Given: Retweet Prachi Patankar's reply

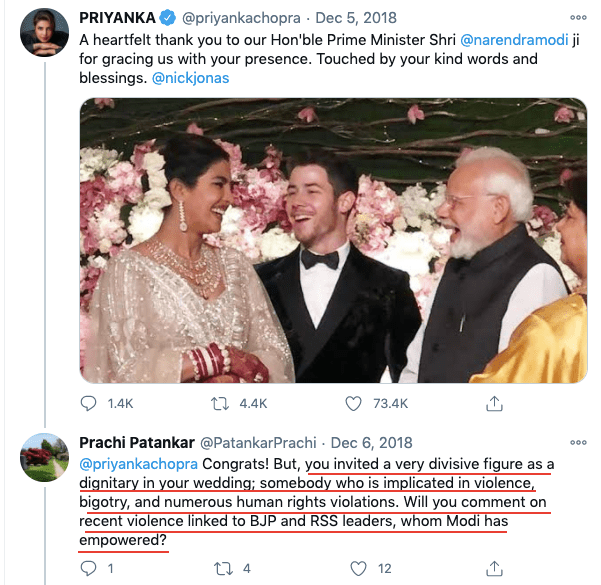Looking at the screenshot, I should (x=222, y=568).
